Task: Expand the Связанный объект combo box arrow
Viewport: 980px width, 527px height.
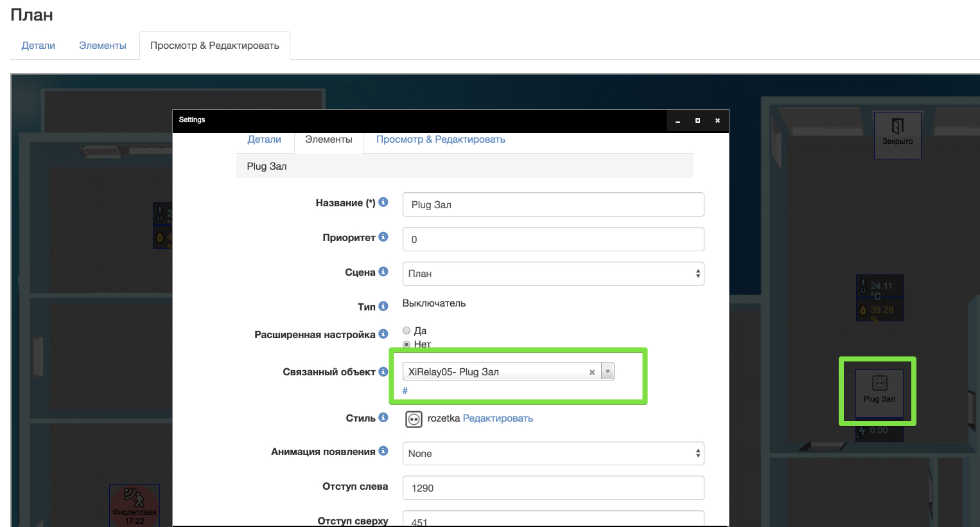Action: [608, 371]
